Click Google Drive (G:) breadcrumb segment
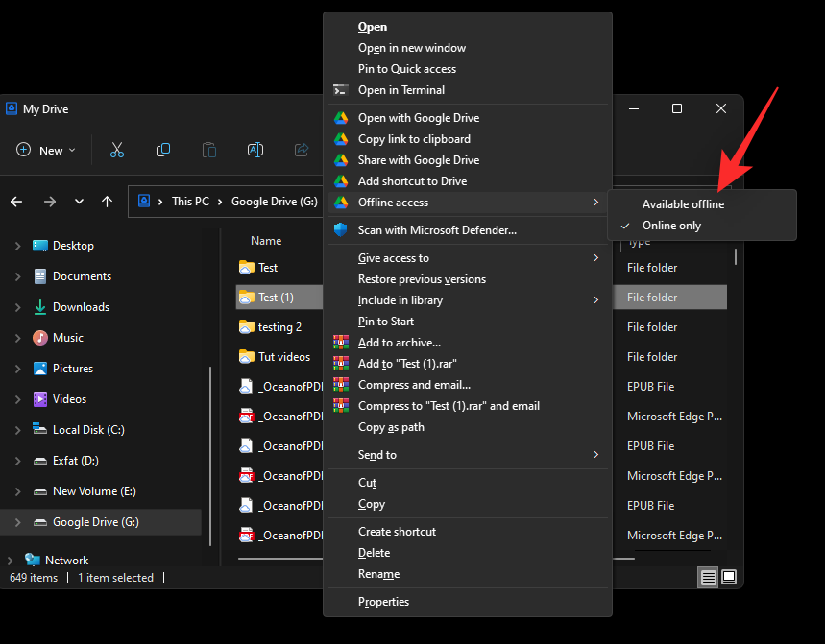Image resolution: width=825 pixels, height=644 pixels. [274, 202]
